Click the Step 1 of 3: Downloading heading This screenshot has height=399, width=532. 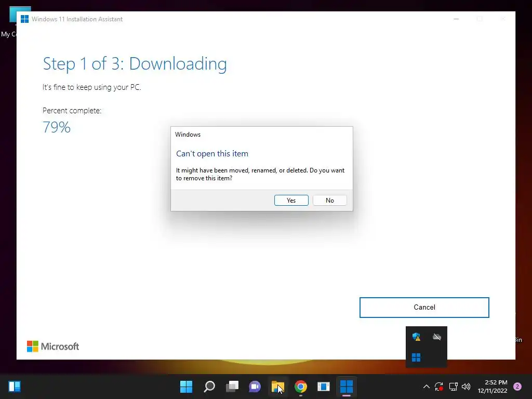tap(135, 64)
